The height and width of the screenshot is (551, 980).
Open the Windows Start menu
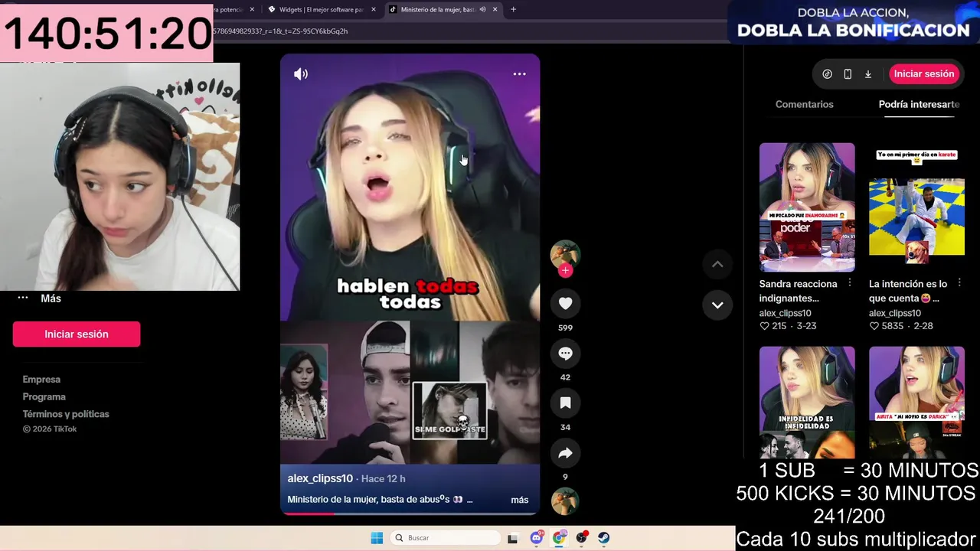tap(377, 538)
